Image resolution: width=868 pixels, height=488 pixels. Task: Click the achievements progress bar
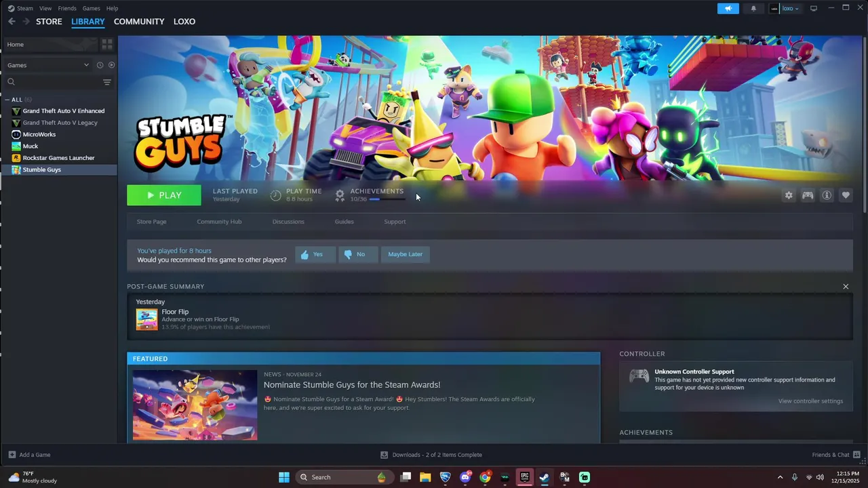pyautogui.click(x=387, y=199)
